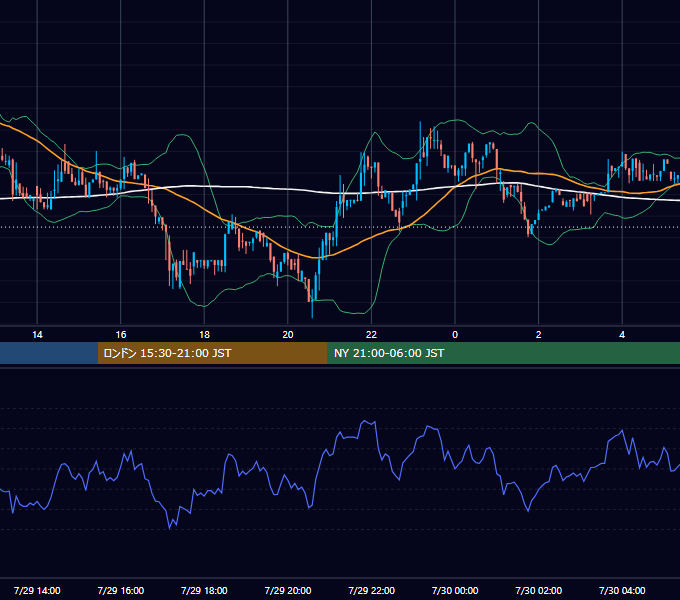Click the 22 hour axis label
The width and height of the screenshot is (680, 600).
coord(371,335)
